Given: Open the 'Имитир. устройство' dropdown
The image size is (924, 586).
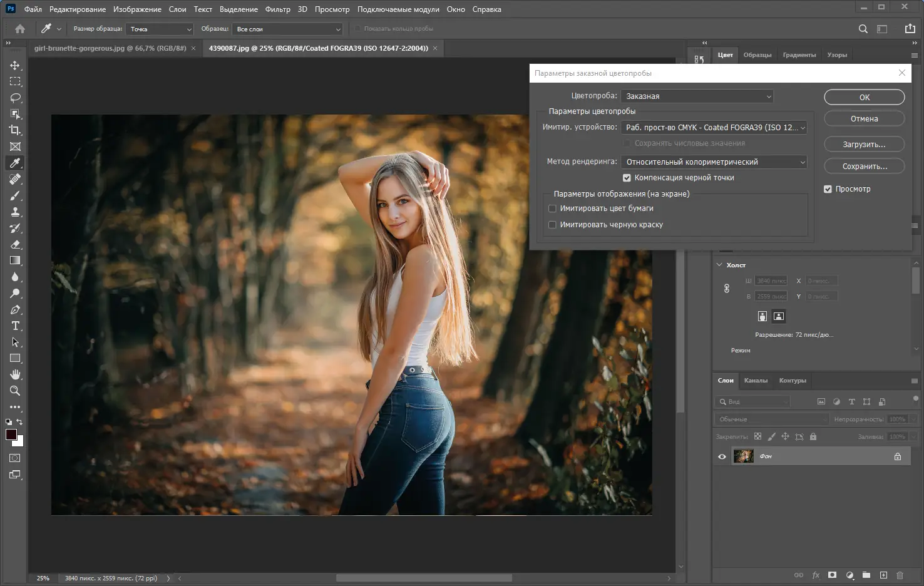Looking at the screenshot, I should [x=714, y=128].
